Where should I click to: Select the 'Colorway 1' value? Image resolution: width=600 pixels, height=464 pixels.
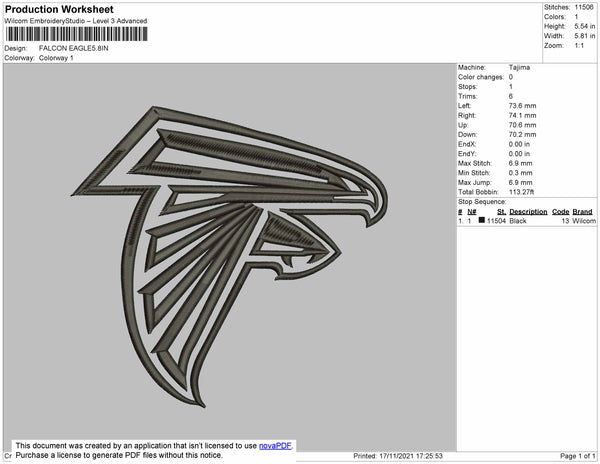(x=56, y=58)
